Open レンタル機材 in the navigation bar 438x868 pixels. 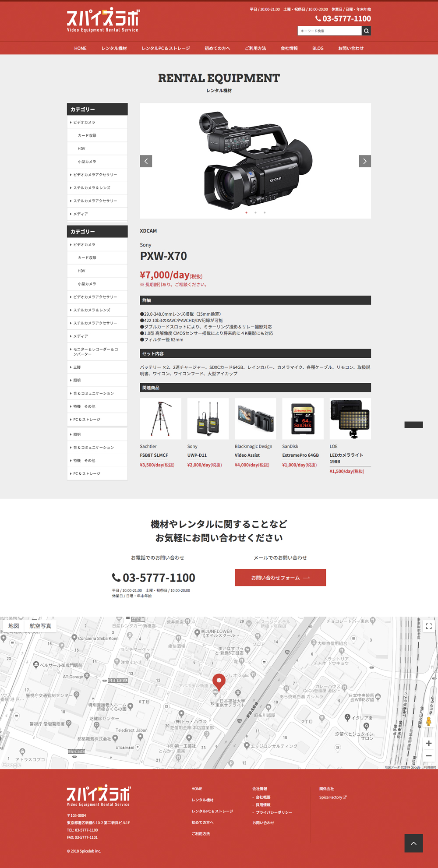click(x=114, y=48)
